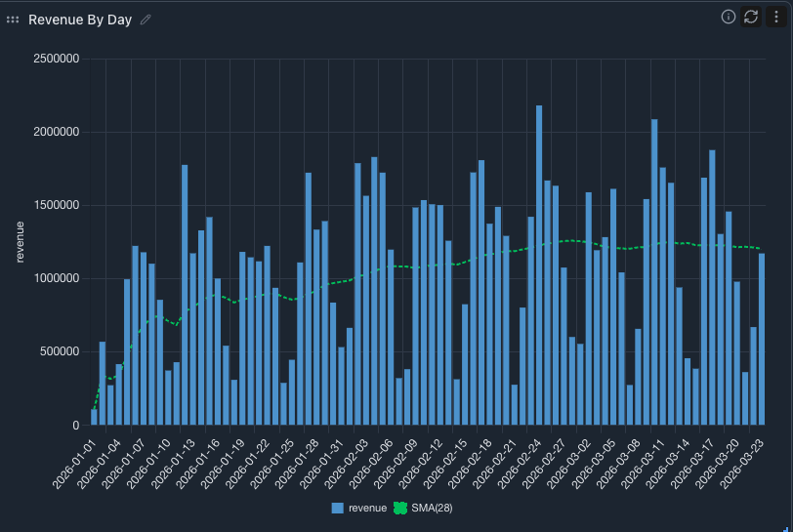Click the blue revenue legend swatch

[338, 508]
